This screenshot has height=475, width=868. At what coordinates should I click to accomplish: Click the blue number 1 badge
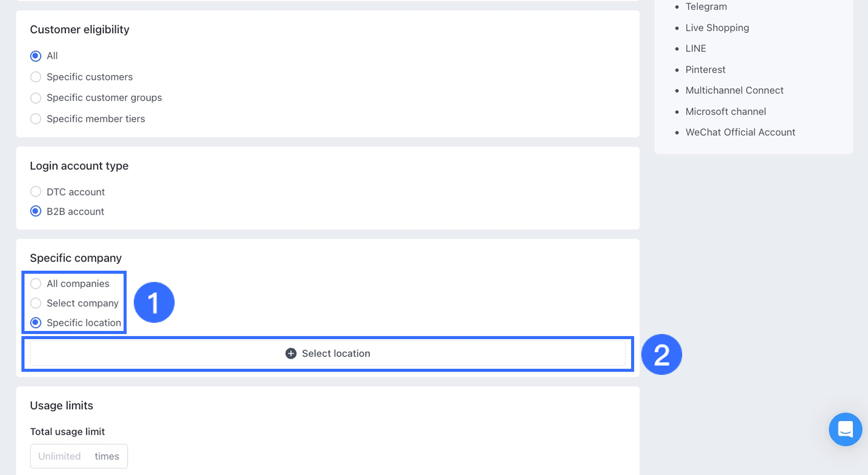pos(154,302)
